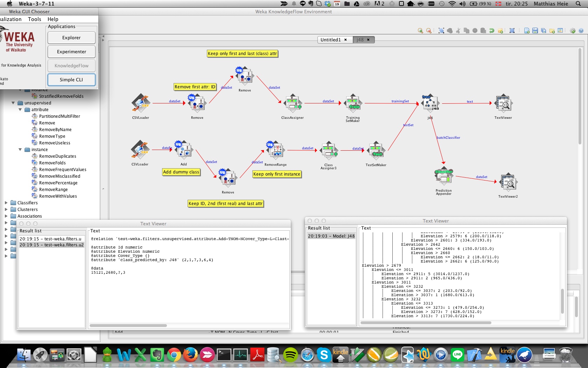Open Terminal from the dock

click(x=224, y=355)
